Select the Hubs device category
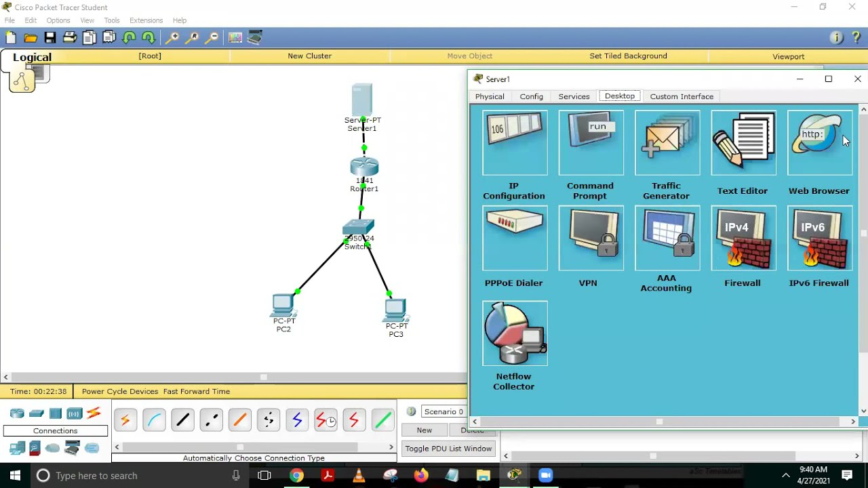The height and width of the screenshot is (488, 868). click(56, 413)
